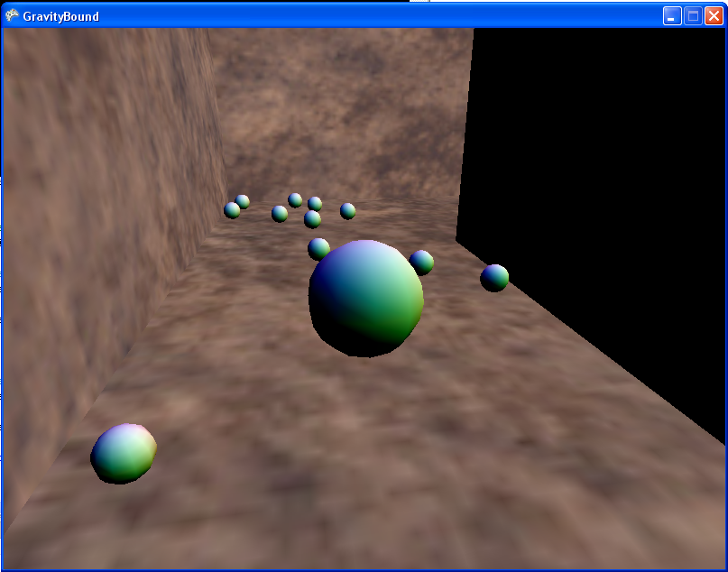Maximize the GravityBound window
Screen dimensions: 728x572
coord(693,16)
